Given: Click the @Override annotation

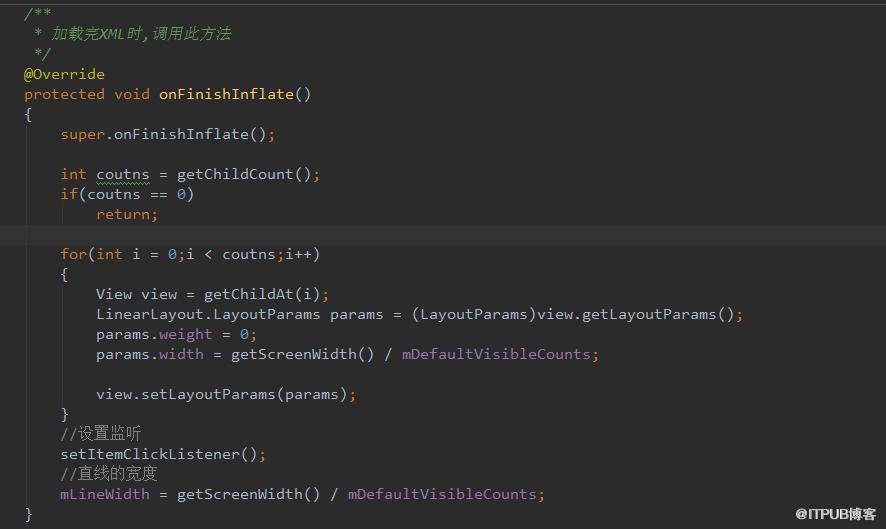Looking at the screenshot, I should 64,74.
